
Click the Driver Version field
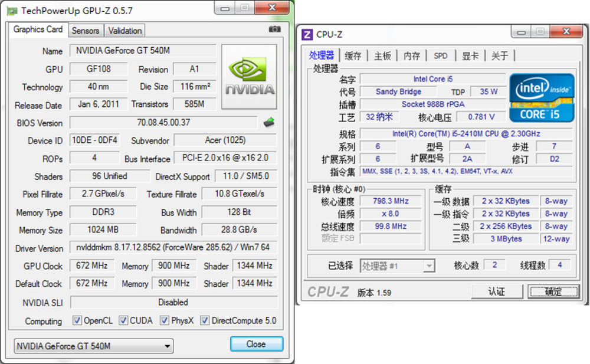[x=173, y=247]
